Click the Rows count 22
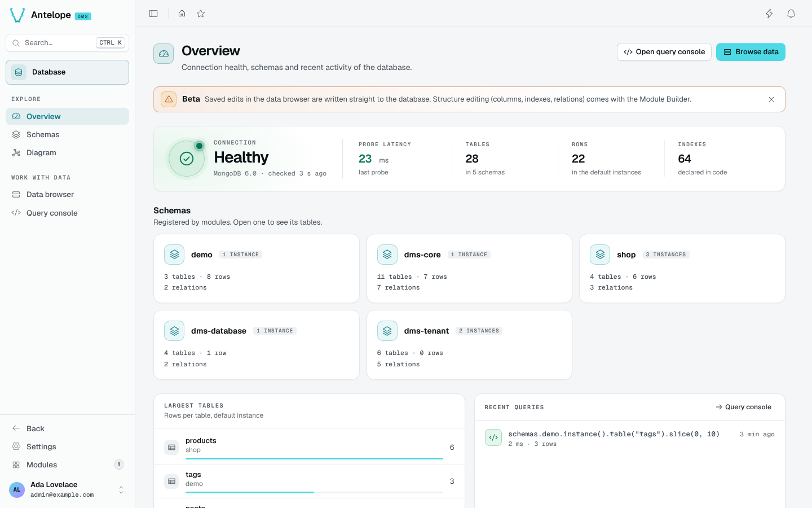812x508 pixels. [x=578, y=159]
